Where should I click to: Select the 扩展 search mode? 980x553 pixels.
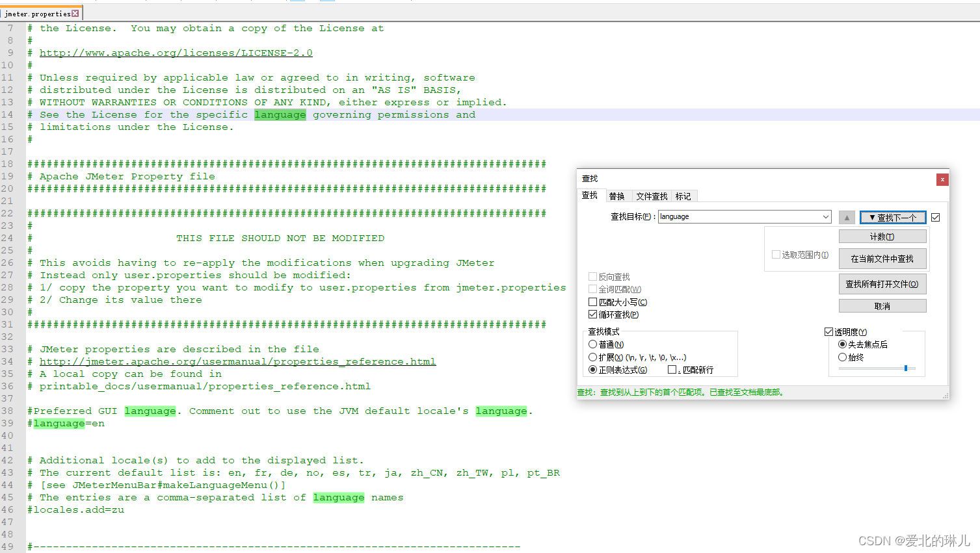(x=592, y=357)
